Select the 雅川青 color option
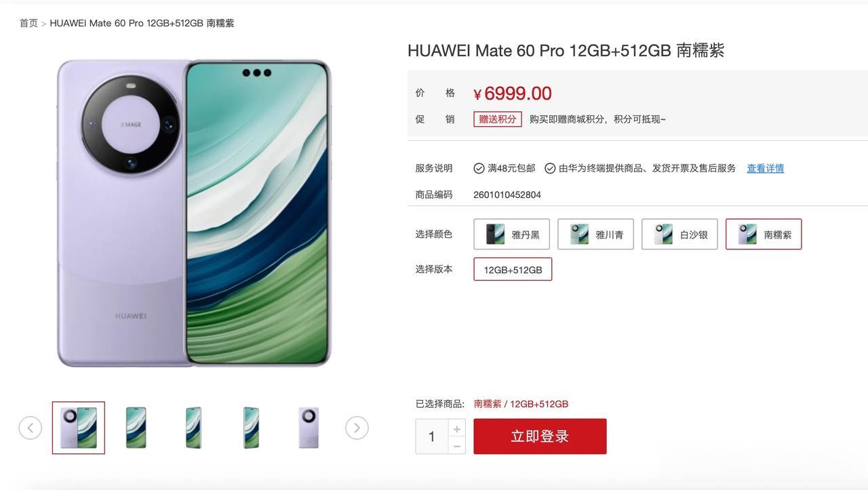Viewport: 868px width, 490px height. click(x=595, y=234)
